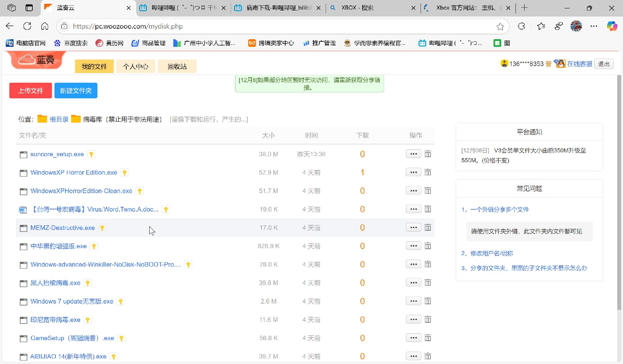623x364 pixels.
Task: Open a new browser tab
Action: click(x=524, y=8)
